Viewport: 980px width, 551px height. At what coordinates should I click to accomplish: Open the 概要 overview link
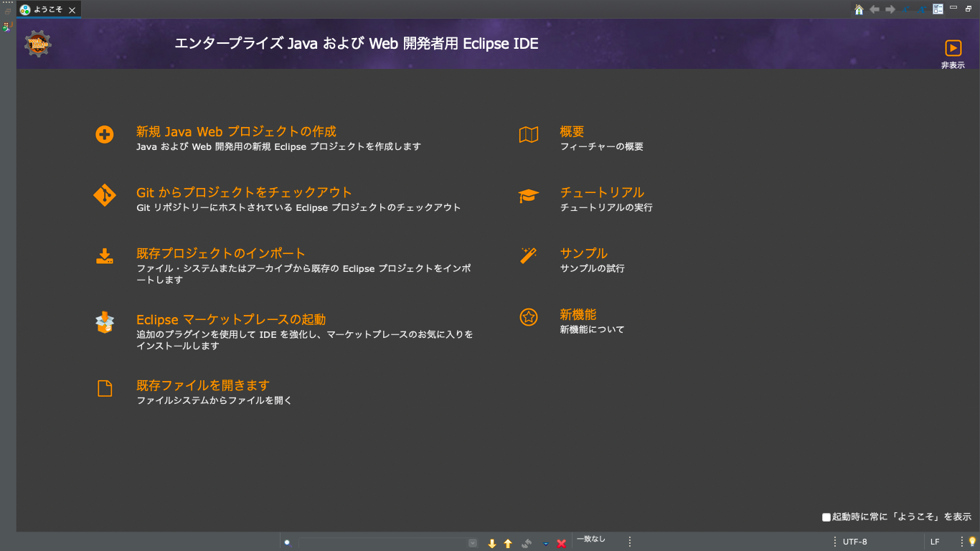(x=572, y=131)
